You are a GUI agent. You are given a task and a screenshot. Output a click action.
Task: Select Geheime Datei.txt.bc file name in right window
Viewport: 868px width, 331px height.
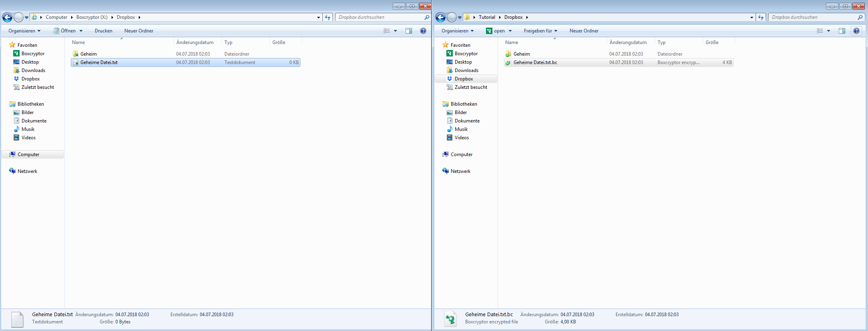[535, 62]
